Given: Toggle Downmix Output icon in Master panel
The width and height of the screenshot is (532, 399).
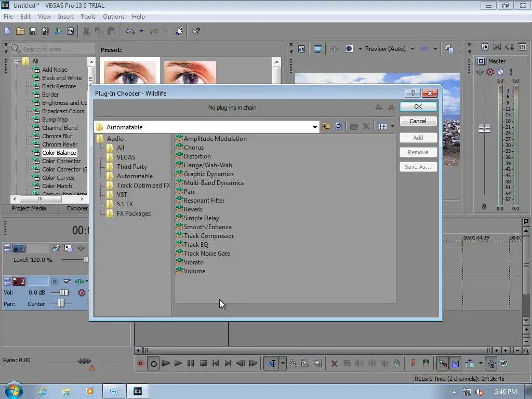Looking at the screenshot, I should (497, 47).
